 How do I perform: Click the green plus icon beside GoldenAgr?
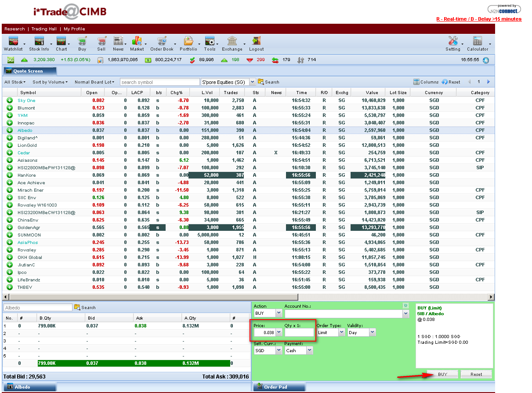point(10,227)
